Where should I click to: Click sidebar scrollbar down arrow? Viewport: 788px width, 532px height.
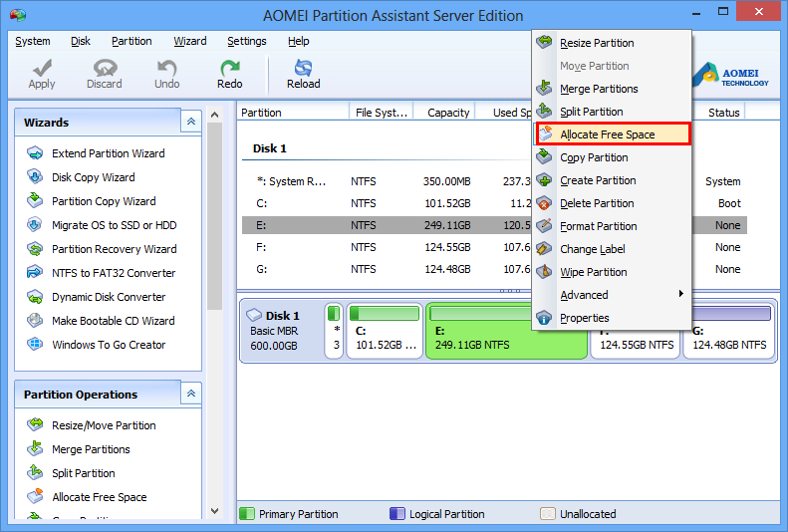(214, 511)
